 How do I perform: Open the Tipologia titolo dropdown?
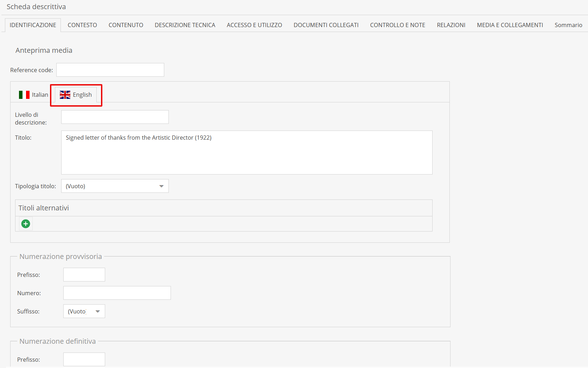click(115, 186)
